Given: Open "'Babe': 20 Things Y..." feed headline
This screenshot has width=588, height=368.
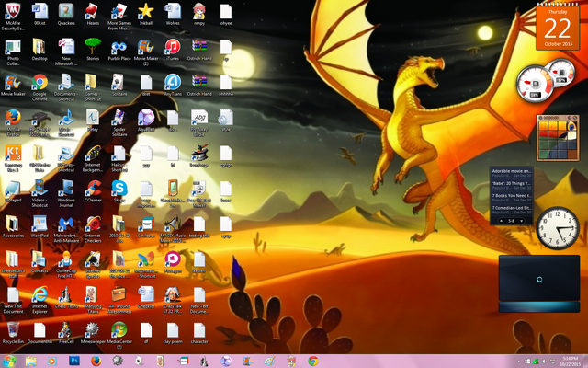Looking at the screenshot, I should pyautogui.click(x=512, y=184).
